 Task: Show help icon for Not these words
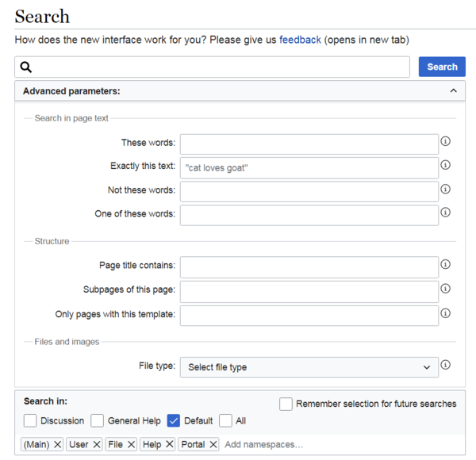point(445,189)
